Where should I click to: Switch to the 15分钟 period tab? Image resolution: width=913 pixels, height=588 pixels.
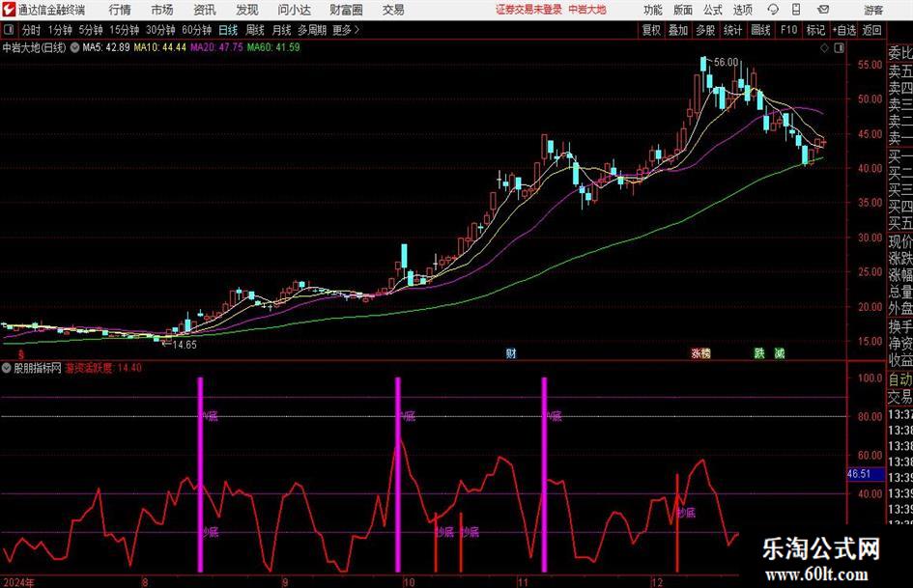[124, 30]
